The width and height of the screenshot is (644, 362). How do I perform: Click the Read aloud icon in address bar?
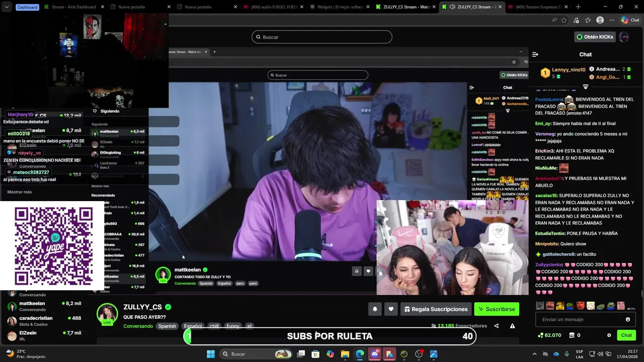pyautogui.click(x=554, y=20)
